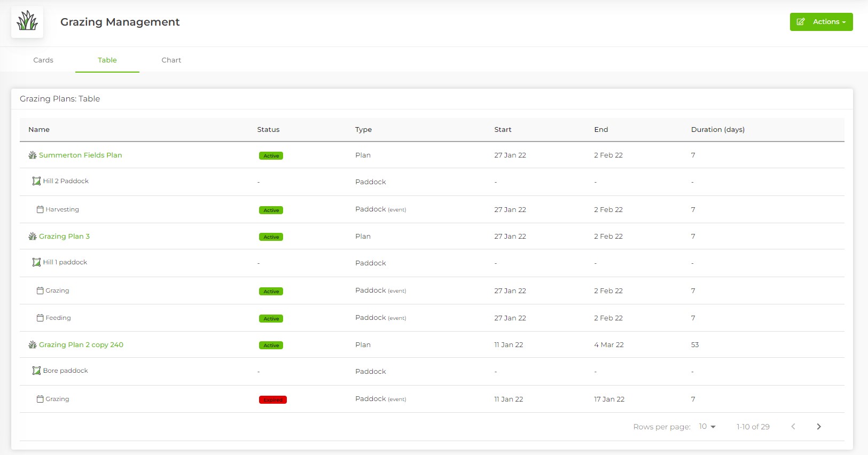Switch to the Cards tab

(43, 60)
